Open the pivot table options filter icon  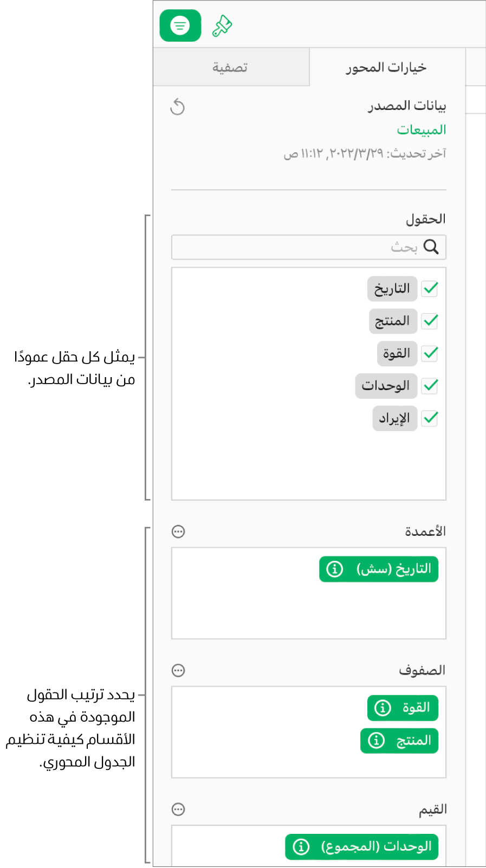pyautogui.click(x=179, y=25)
